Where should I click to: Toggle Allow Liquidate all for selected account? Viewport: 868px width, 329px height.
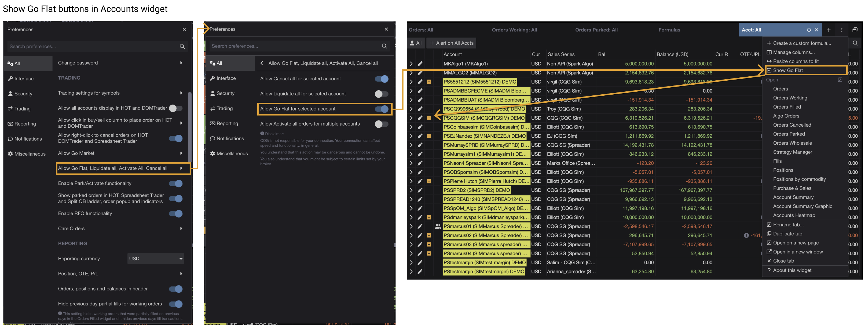382,94
